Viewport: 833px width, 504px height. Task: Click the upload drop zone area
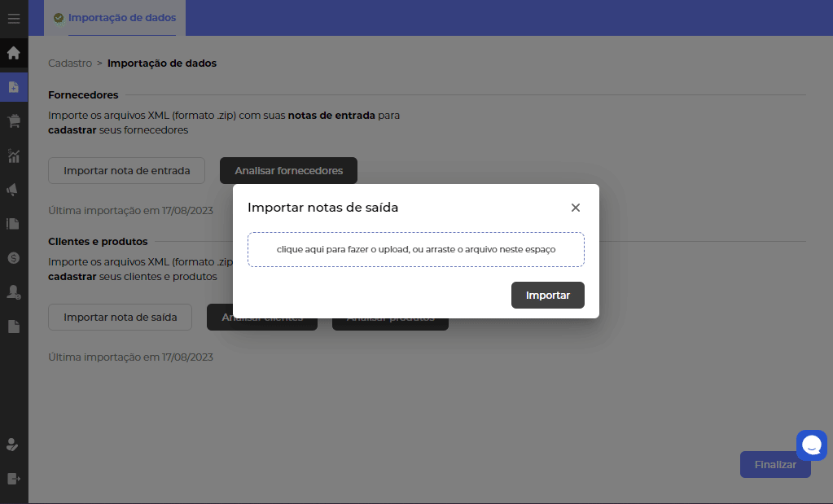[416, 249]
